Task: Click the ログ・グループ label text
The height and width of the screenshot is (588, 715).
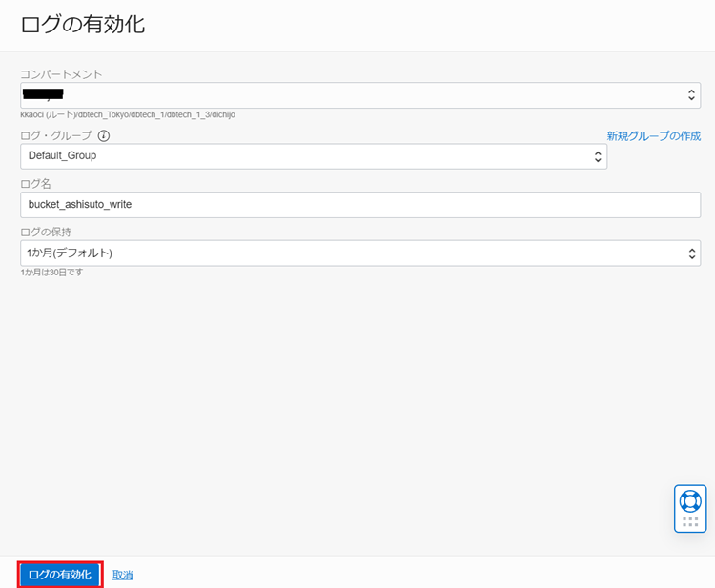Action: tap(56, 136)
